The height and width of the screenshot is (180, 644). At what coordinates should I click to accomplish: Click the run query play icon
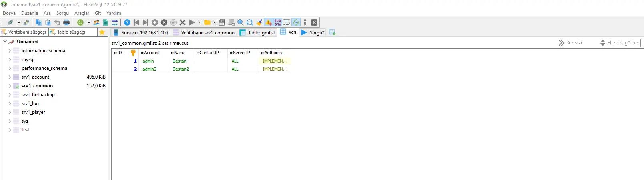click(192, 22)
